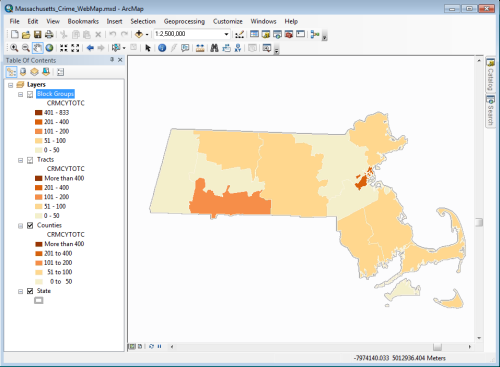Viewport: 500px width, 367px height.
Task: Select the Measure tool
Action: point(200,48)
